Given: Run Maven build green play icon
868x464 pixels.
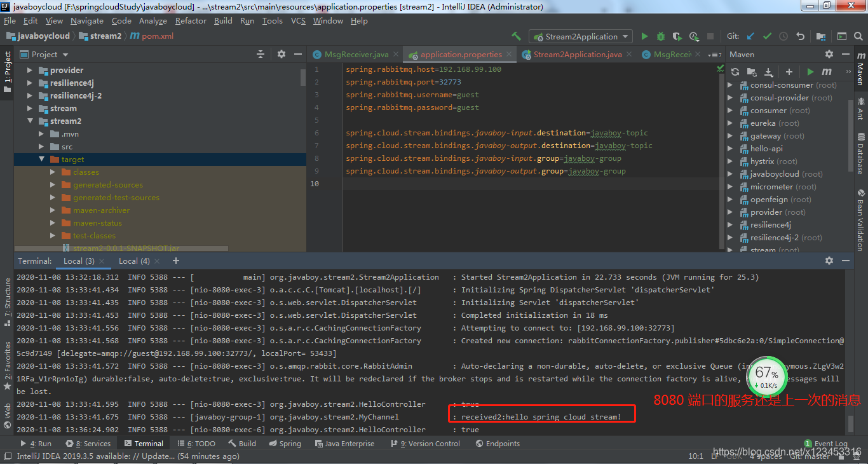Looking at the screenshot, I should tap(810, 72).
